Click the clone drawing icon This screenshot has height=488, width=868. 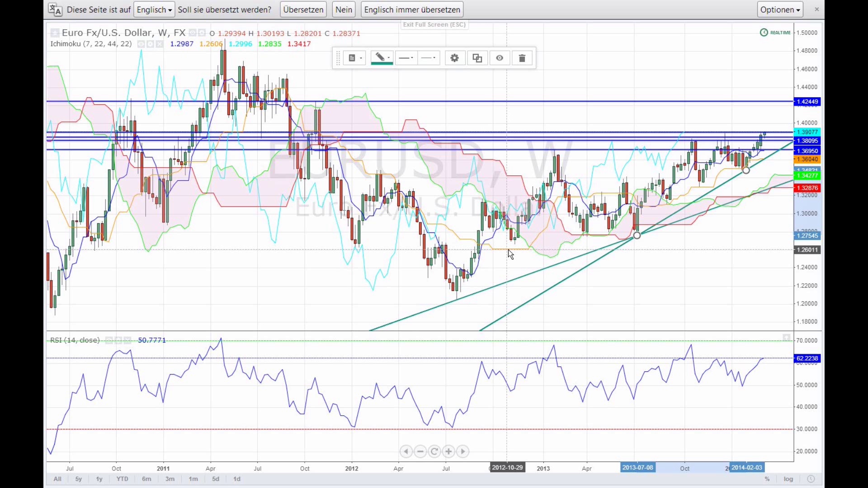tap(477, 58)
